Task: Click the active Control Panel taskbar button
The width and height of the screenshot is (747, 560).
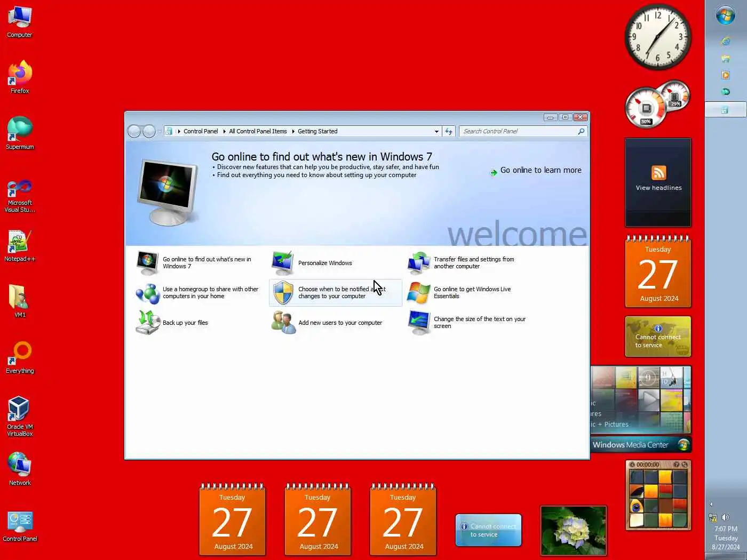Action: 726,110
